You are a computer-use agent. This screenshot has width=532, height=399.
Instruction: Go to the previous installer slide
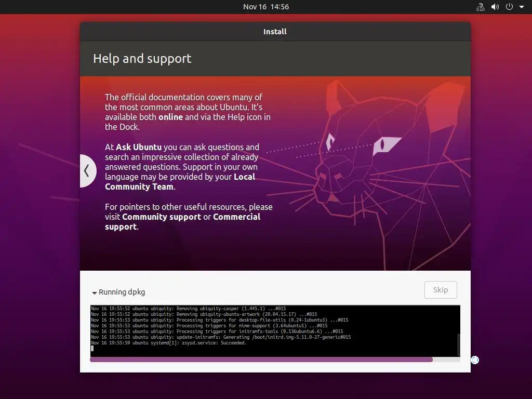(87, 170)
